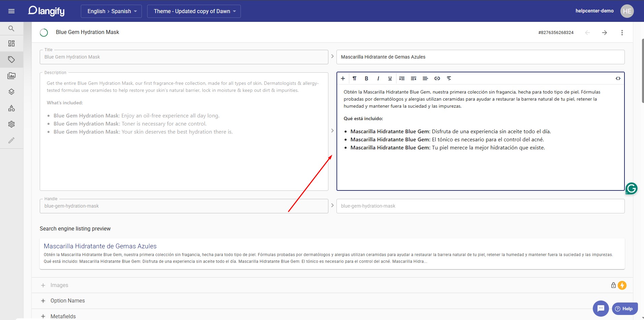Insert a link in the description editor
This screenshot has width=644, height=320.
point(437,78)
